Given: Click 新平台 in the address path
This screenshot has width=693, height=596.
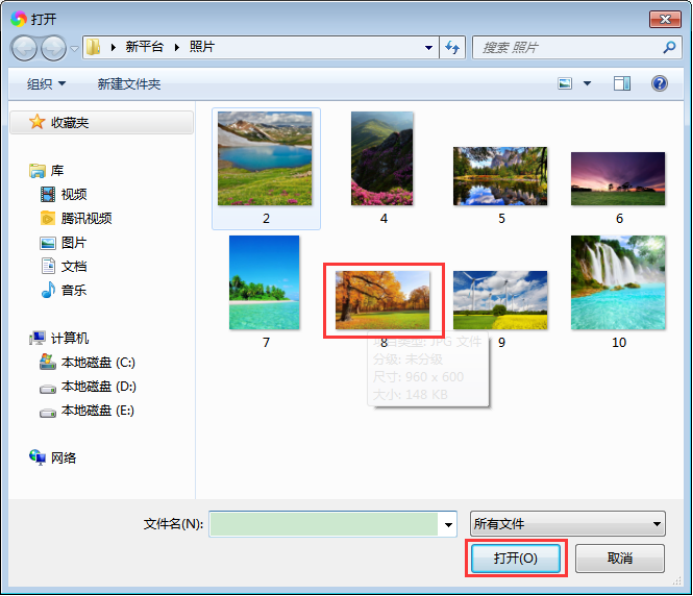Looking at the screenshot, I should tap(145, 47).
